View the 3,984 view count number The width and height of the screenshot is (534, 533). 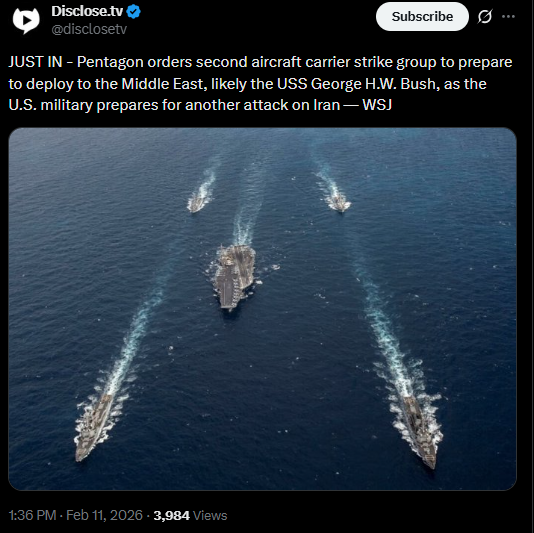171,515
